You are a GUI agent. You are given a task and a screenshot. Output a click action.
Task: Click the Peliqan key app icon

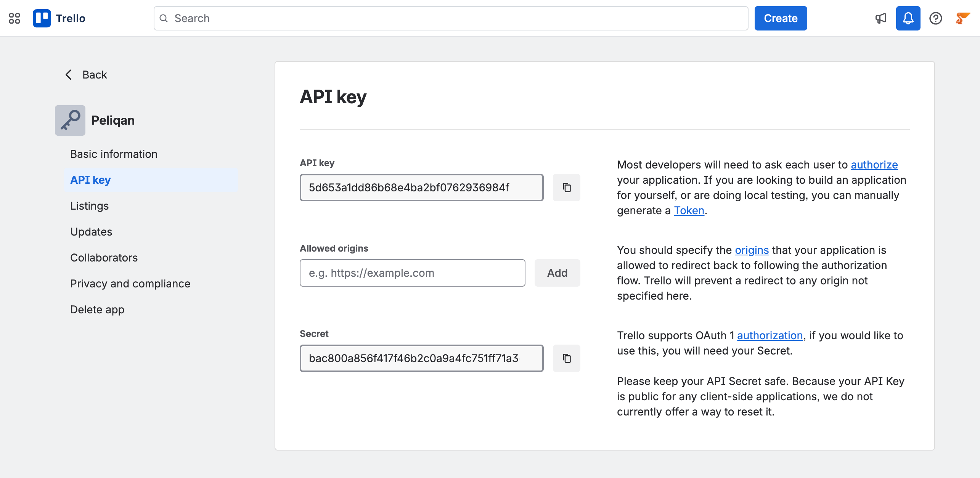click(x=70, y=120)
